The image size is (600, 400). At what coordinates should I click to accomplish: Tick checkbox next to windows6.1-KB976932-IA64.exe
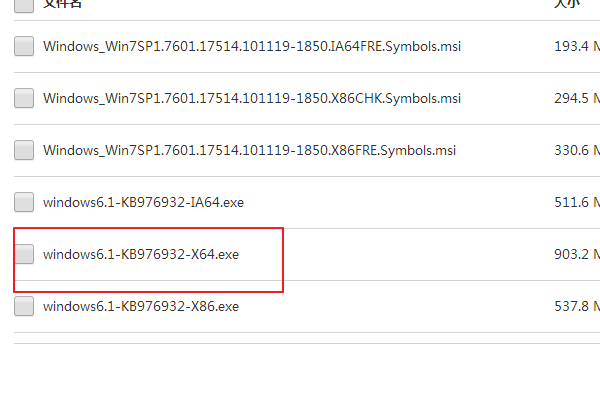click(24, 202)
